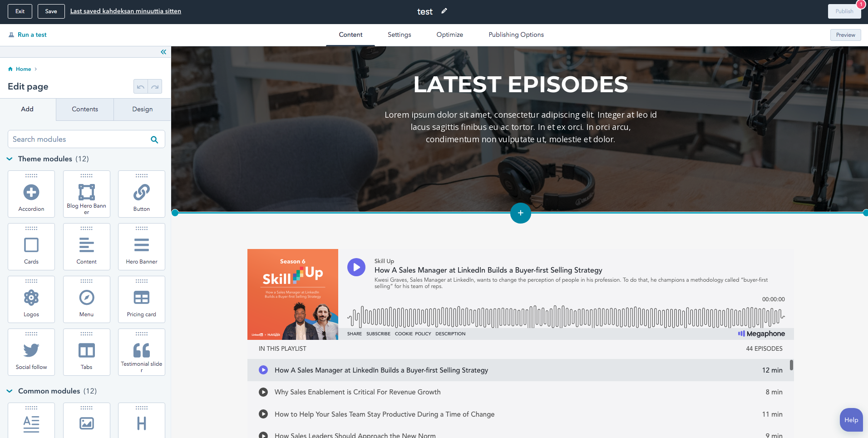Select the Content module
The width and height of the screenshot is (868, 438).
(87, 247)
